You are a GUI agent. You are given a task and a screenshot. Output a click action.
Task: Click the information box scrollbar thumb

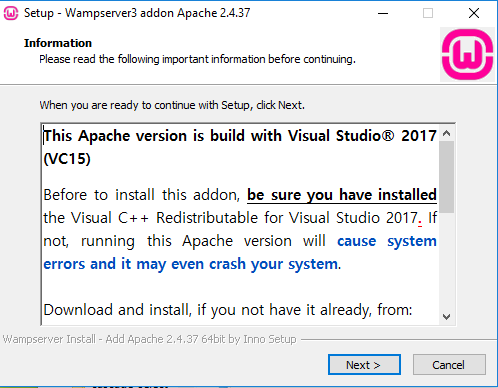[447, 177]
